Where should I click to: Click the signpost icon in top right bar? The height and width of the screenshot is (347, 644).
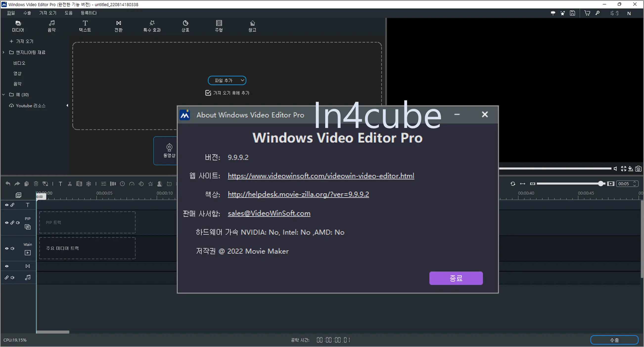point(553,13)
